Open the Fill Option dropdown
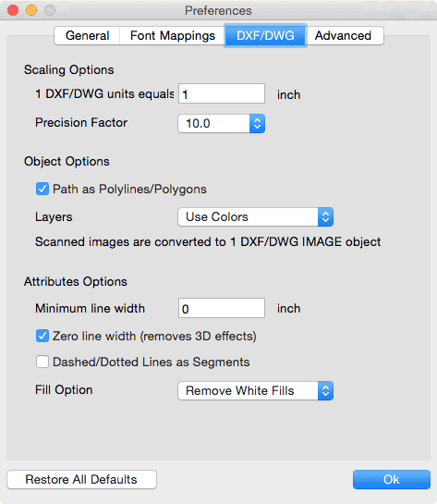 tap(255, 391)
